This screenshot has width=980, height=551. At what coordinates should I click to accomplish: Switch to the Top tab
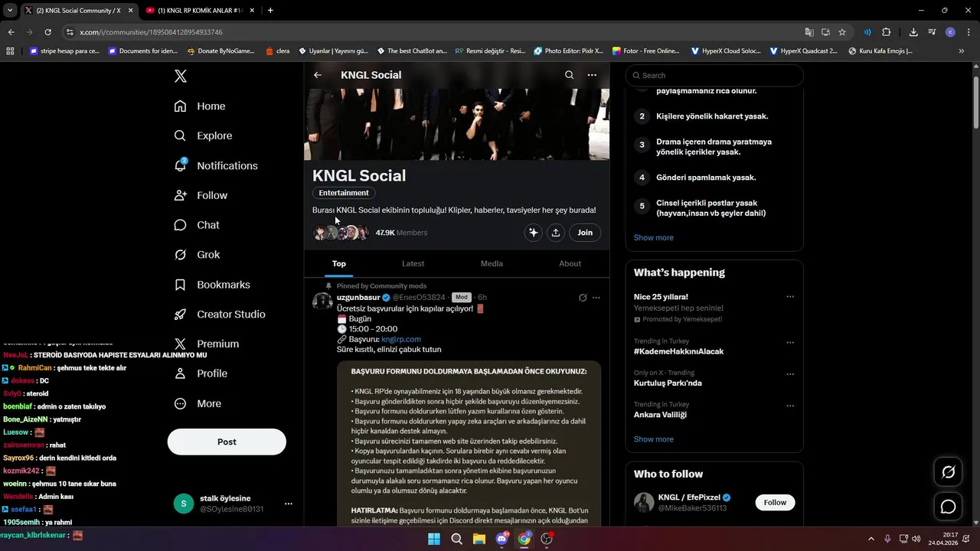point(339,263)
